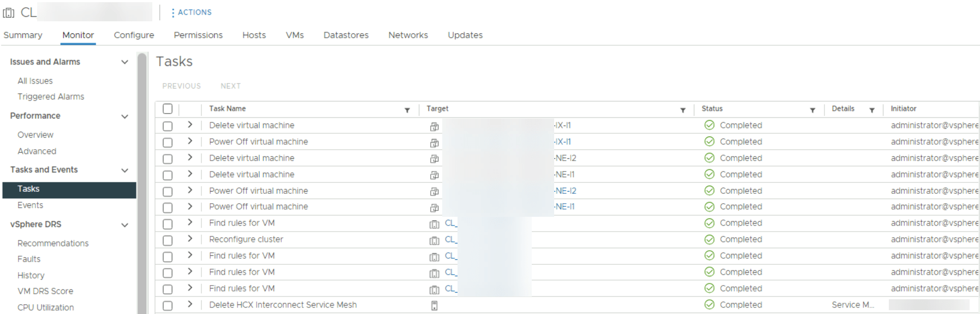This screenshot has width=980, height=314.
Task: Select the Delete HCX Interconnect Service Mesh checkbox
Action: click(x=168, y=306)
